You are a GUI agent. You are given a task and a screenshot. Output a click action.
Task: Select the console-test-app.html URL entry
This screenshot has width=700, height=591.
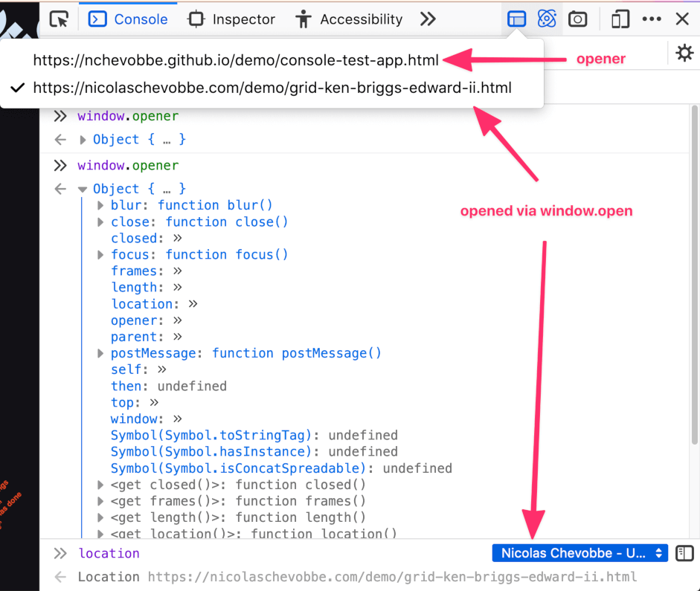pos(235,60)
